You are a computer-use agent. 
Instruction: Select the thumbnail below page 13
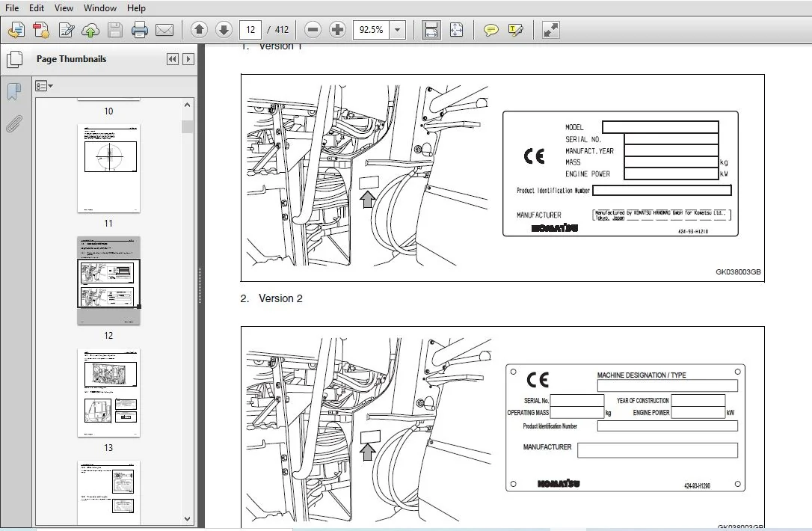[108, 492]
